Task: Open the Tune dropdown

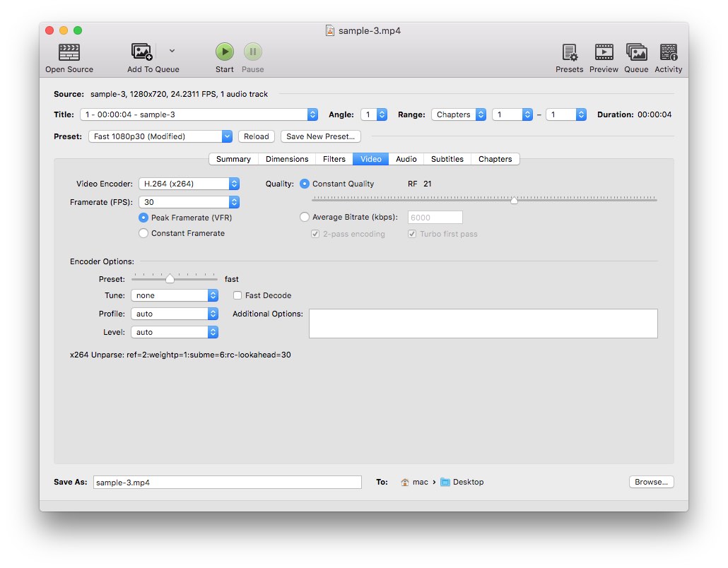Action: (175, 295)
